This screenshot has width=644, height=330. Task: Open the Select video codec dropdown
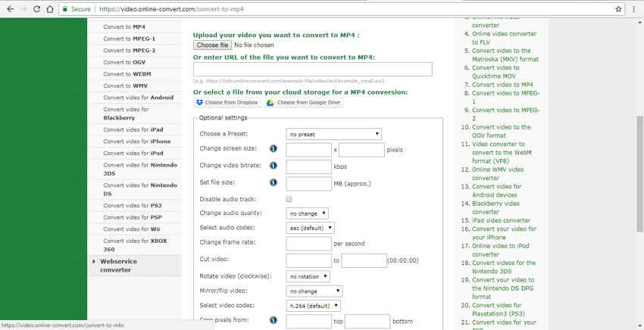coord(313,306)
